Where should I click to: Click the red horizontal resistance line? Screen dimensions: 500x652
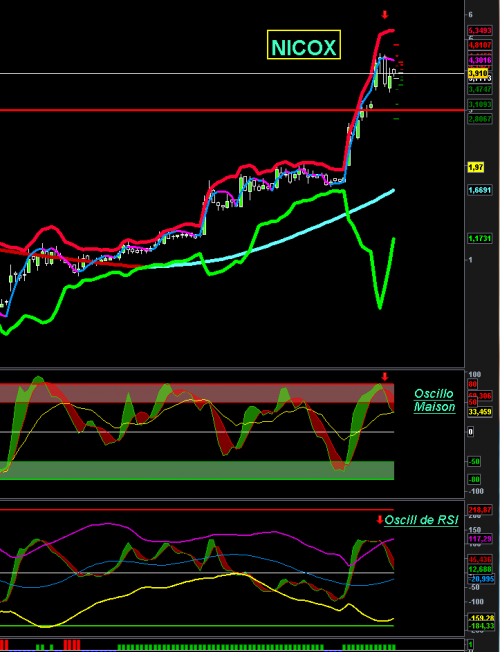coord(232,110)
